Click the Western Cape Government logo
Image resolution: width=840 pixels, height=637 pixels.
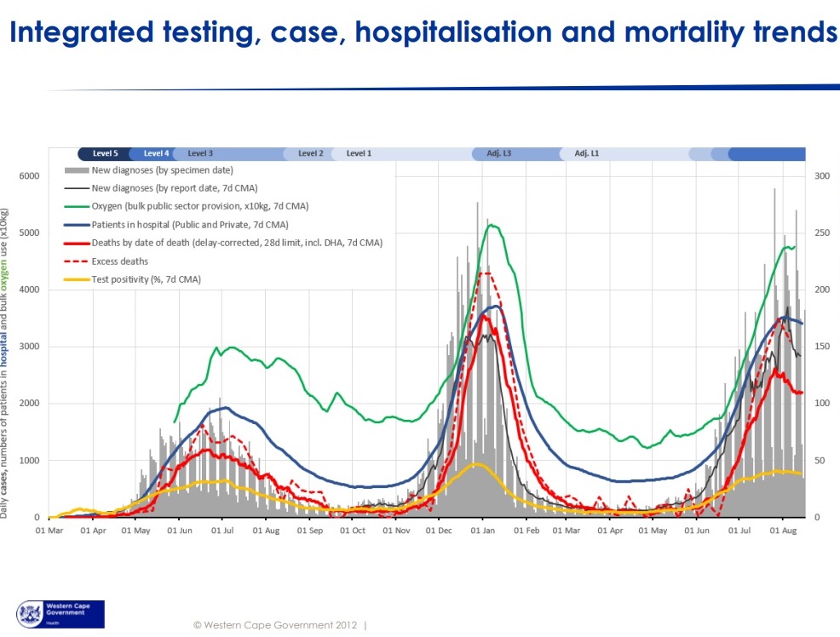click(60, 614)
